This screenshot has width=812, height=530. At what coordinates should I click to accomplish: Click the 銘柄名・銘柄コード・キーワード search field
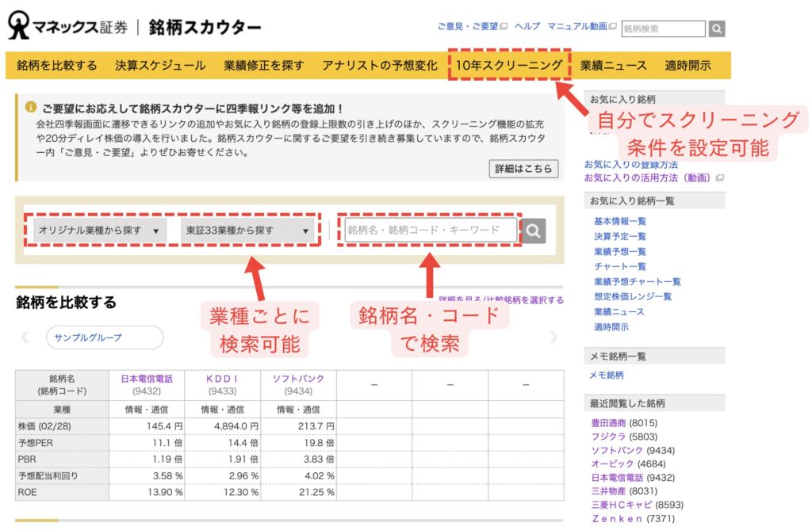point(431,231)
